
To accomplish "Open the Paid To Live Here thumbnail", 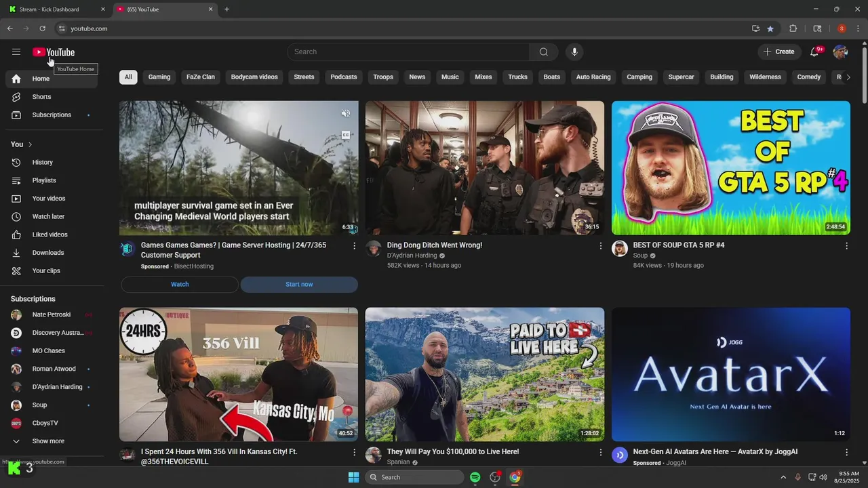I will point(485,375).
